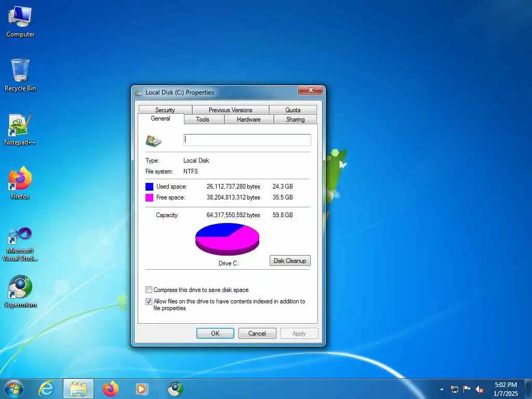
Task: Open the Windows Start menu orb
Action: pyautogui.click(x=14, y=389)
